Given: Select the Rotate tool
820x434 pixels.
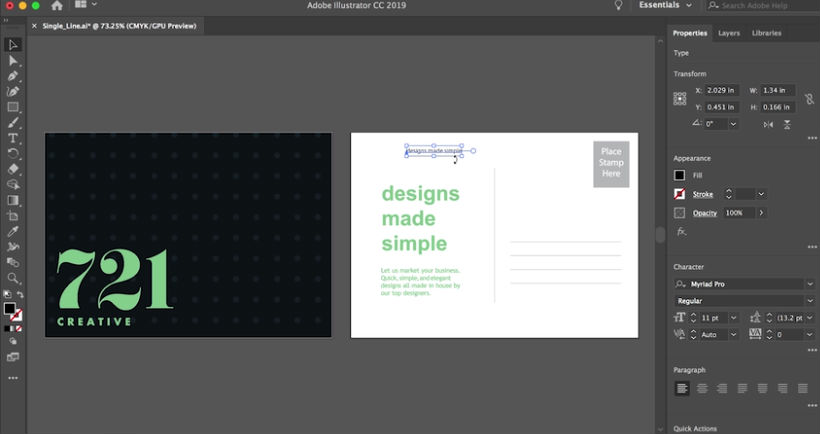Looking at the screenshot, I should [x=13, y=154].
